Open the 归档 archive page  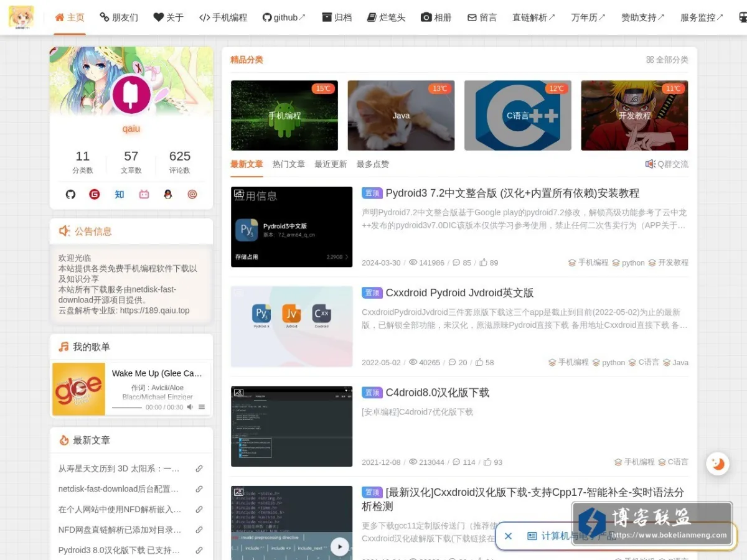tap(337, 17)
